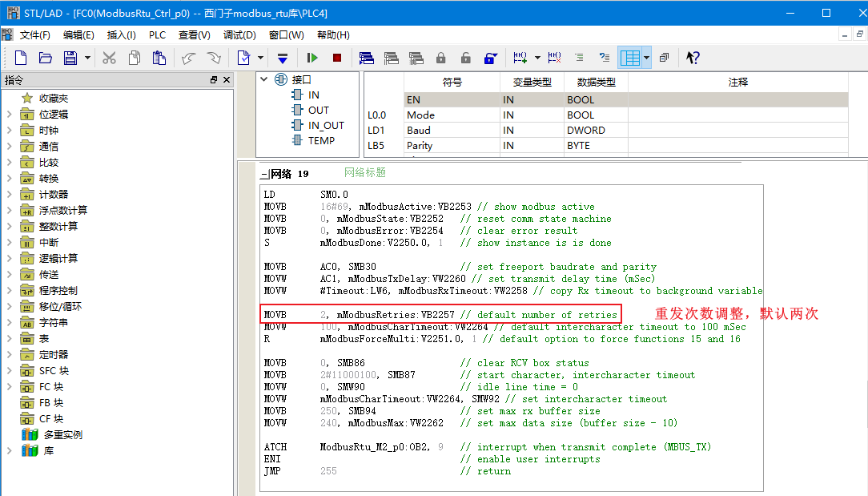Redo the last action
868x496 pixels.
pyautogui.click(x=214, y=58)
